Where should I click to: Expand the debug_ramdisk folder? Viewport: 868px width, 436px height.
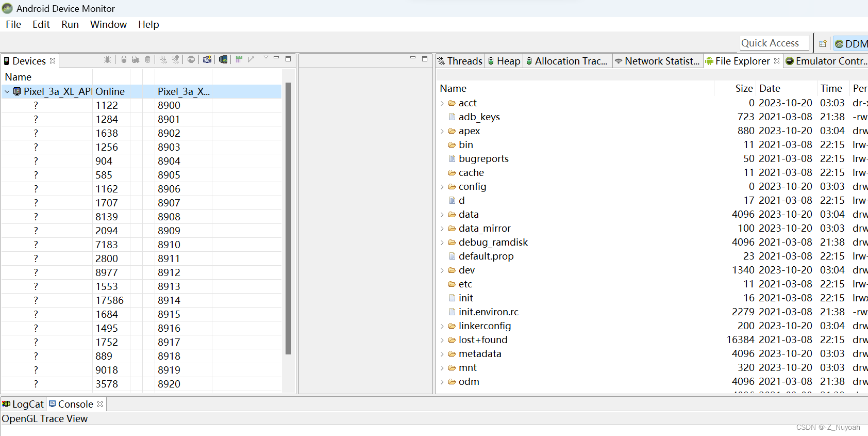point(442,243)
